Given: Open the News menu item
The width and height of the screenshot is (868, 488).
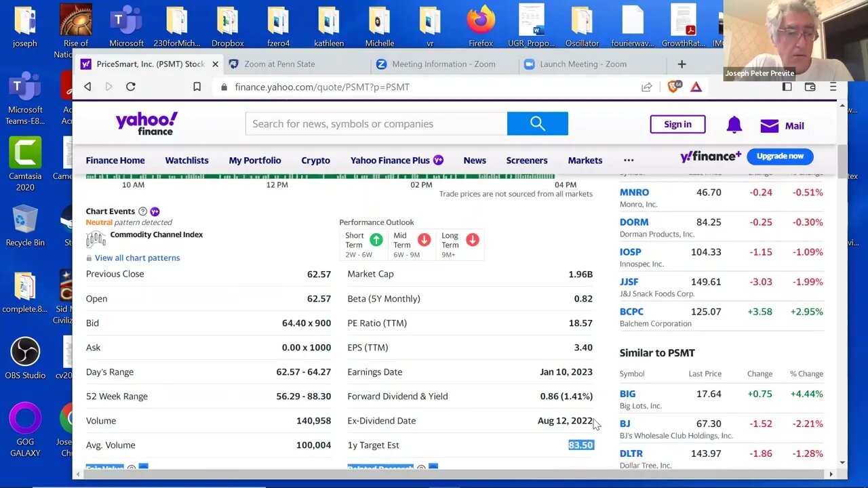Looking at the screenshot, I should click(x=475, y=161).
